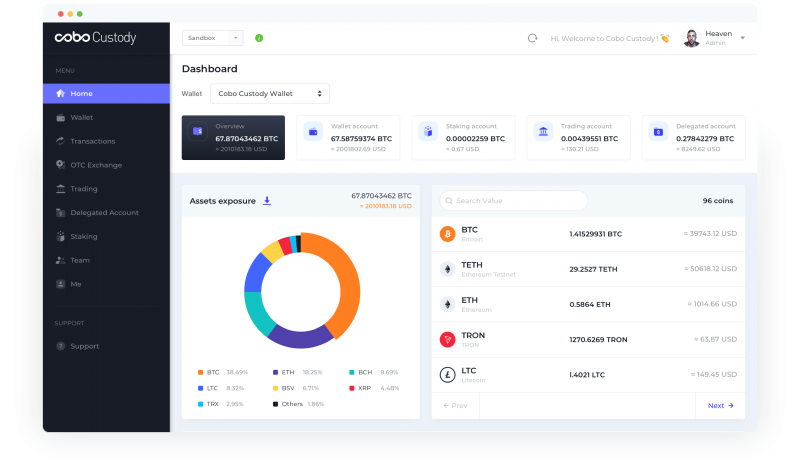Click the Trading account bank icon
This screenshot has width=800, height=475.
543,132
